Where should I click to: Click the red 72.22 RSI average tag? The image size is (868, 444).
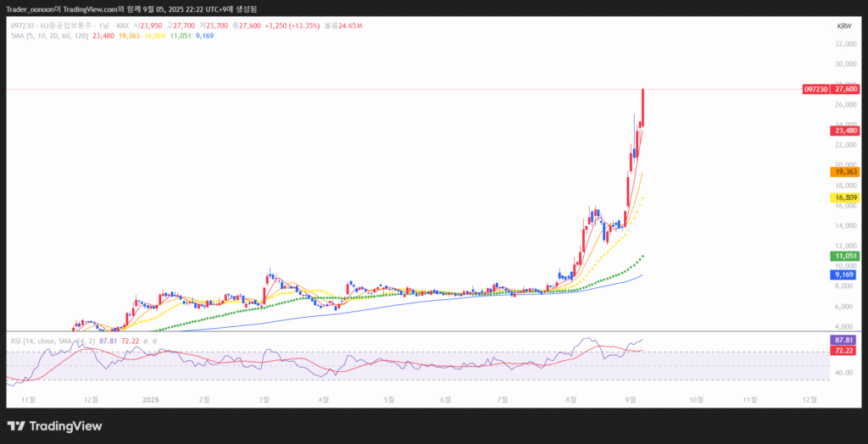[846, 350]
